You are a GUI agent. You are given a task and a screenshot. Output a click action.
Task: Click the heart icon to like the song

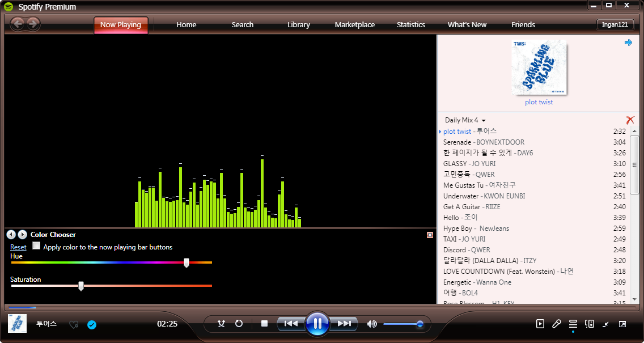point(74,325)
